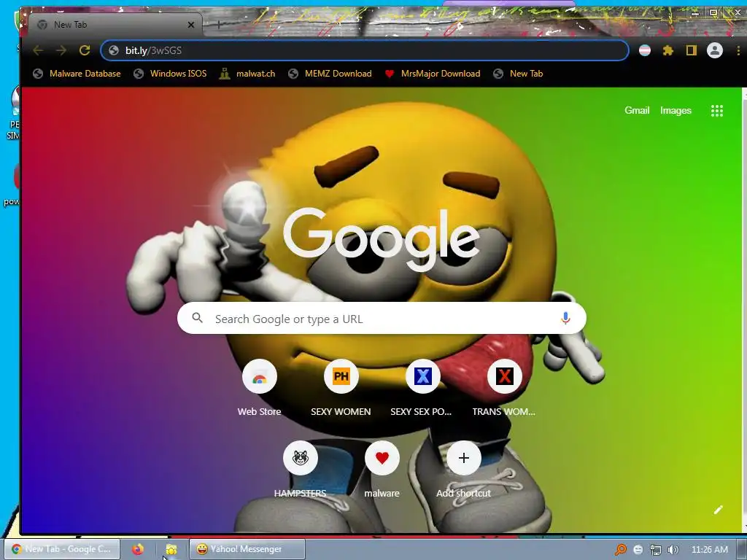
Task: Reload the current page
Action: pyautogui.click(x=85, y=50)
